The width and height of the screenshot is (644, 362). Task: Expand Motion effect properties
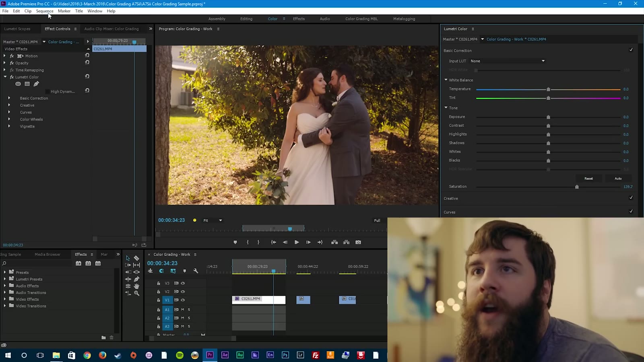(4, 56)
